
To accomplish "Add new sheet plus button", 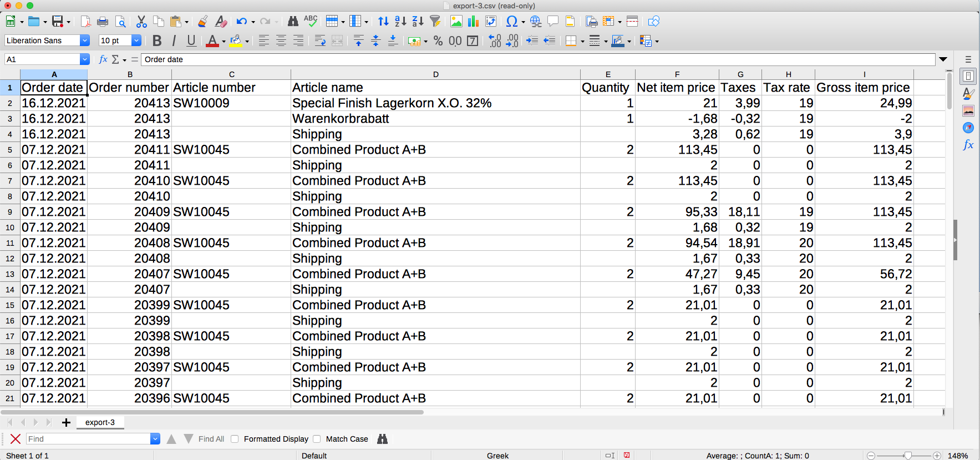I will point(66,422).
